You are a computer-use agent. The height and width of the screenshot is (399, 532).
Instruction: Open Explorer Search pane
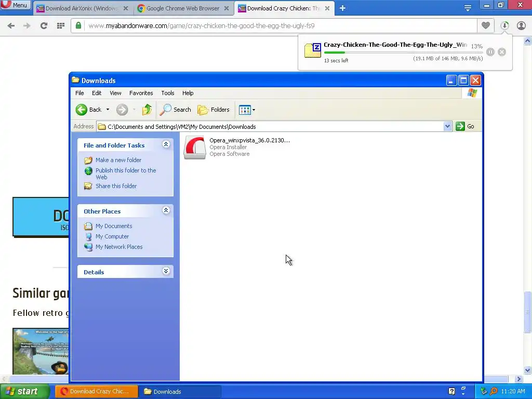[175, 110]
